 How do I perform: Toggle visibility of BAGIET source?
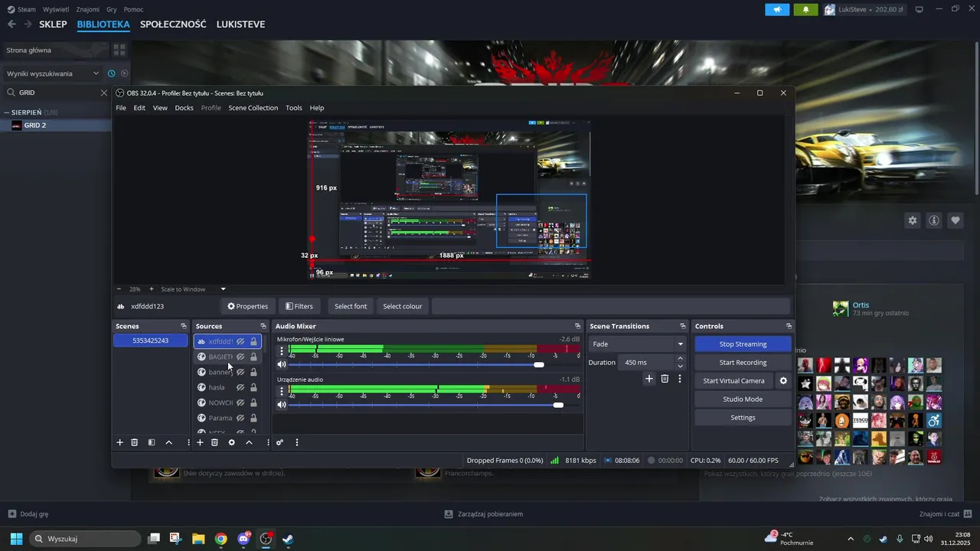coord(240,357)
